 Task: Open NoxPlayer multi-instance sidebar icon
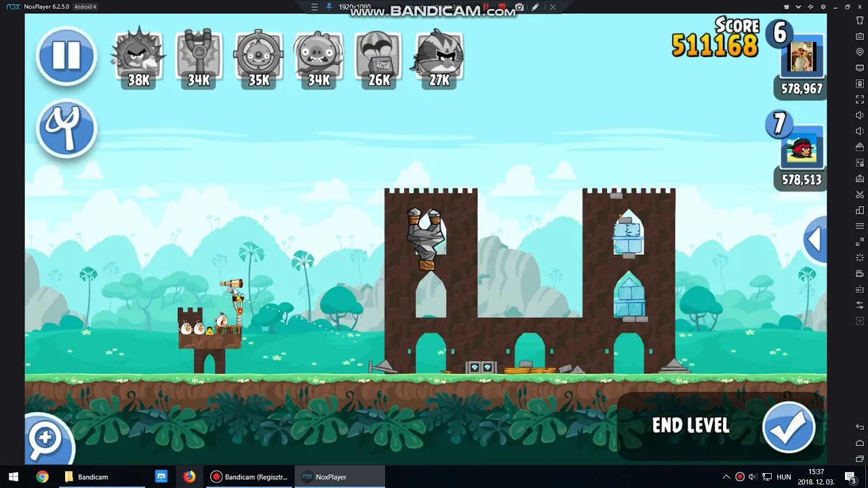860,210
